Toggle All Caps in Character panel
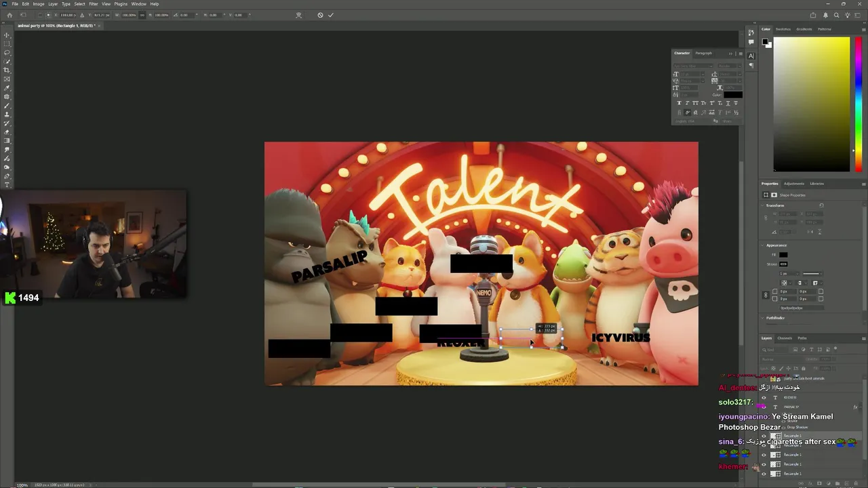This screenshot has height=488, width=868. point(695,103)
